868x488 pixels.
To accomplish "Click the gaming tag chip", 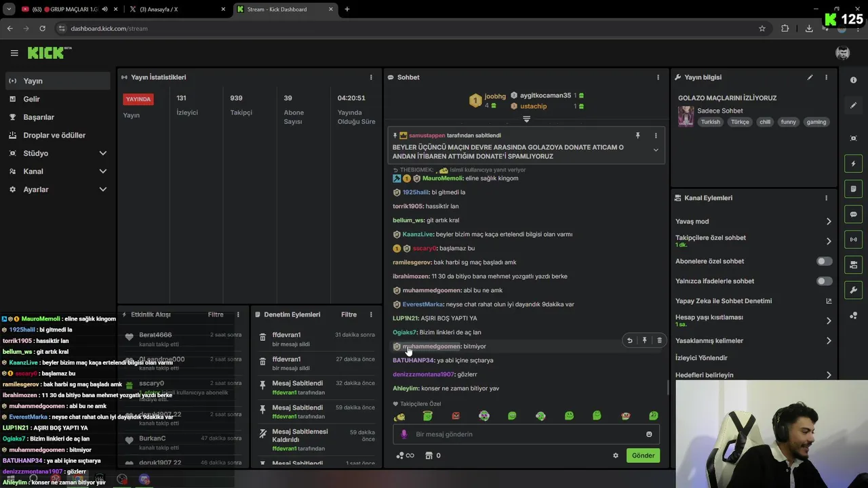I will 816,122.
